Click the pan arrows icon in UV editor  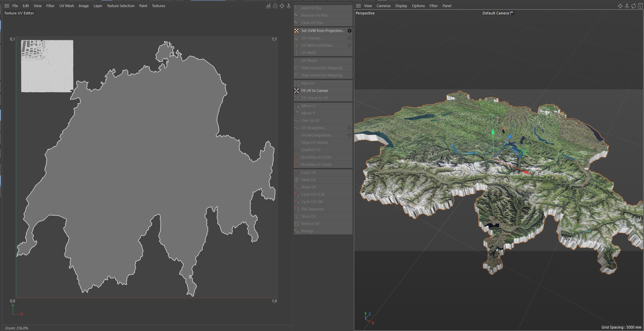[x=282, y=6]
